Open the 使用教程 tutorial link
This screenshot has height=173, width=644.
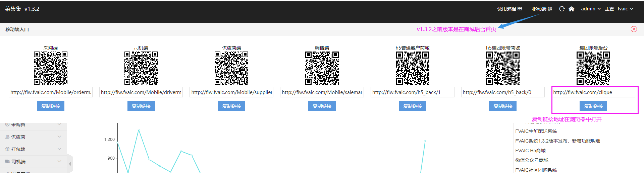(x=509, y=9)
